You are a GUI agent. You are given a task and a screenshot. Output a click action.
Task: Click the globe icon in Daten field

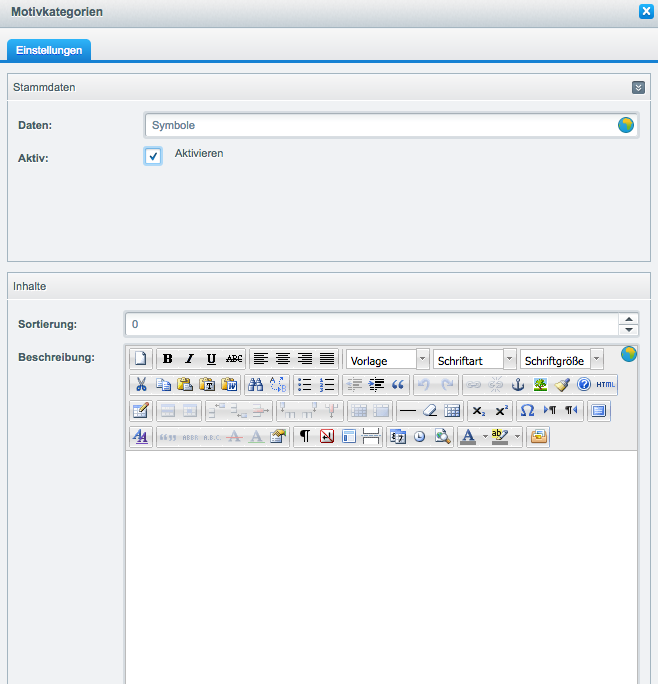tap(626, 125)
